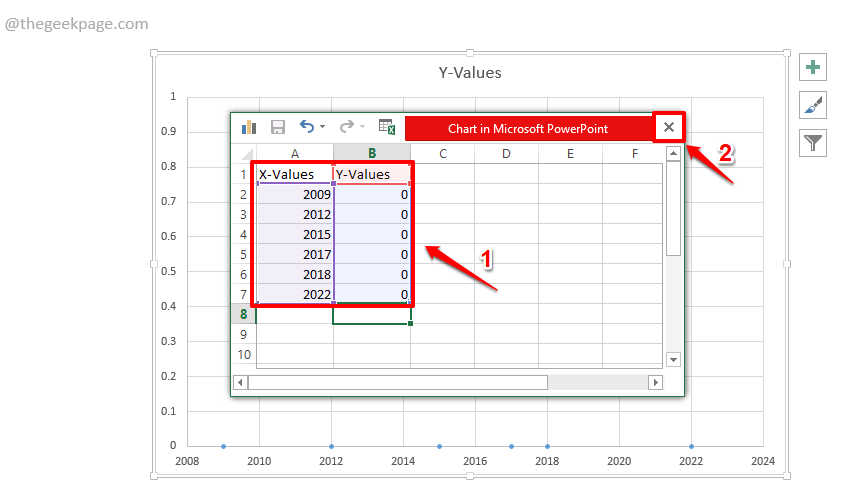This screenshot has width=846, height=497.
Task: Select column E header
Action: 570,153
